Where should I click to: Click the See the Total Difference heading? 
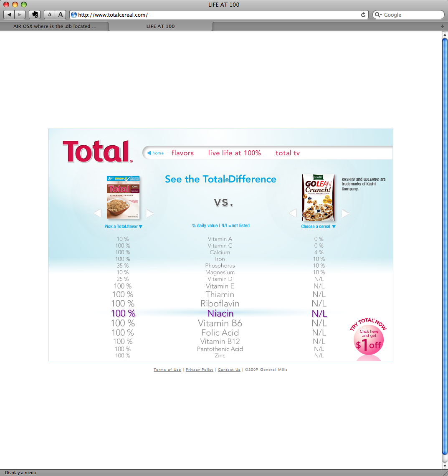click(x=221, y=179)
